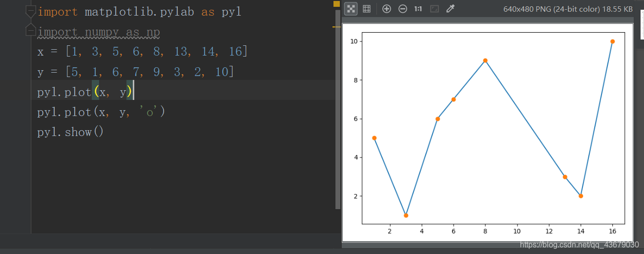
Task: Place cursor in the y list definition line
Action: 136,72
